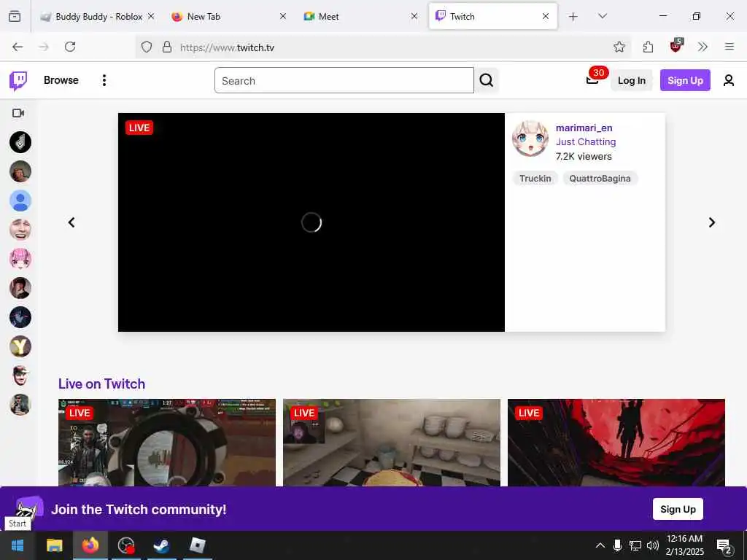
Task: Click the featured live stream player
Action: pyautogui.click(x=311, y=222)
